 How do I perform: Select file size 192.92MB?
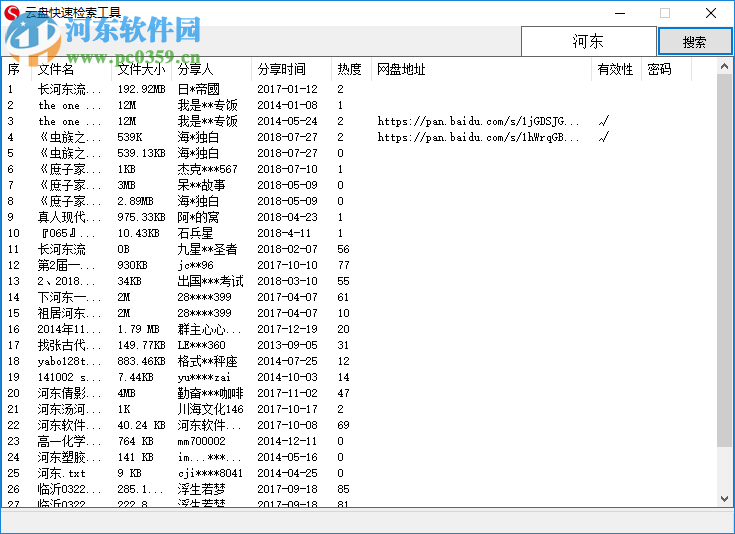tap(141, 89)
